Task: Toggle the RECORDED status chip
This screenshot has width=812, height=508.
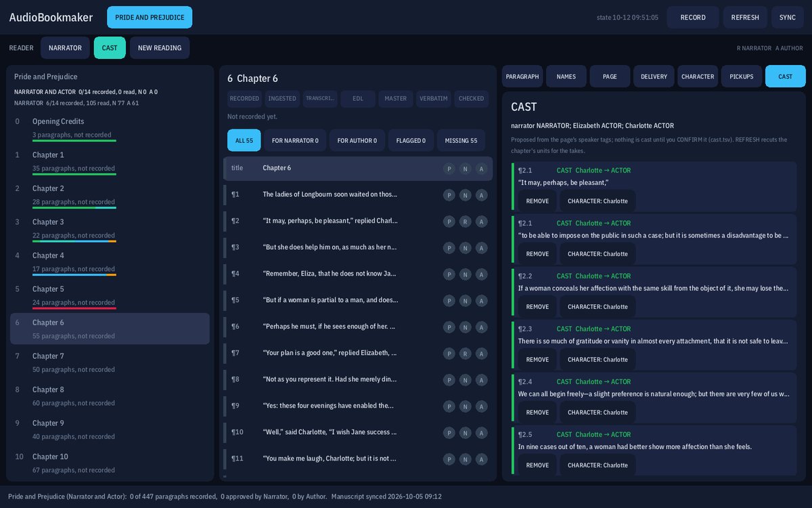Action: point(244,99)
